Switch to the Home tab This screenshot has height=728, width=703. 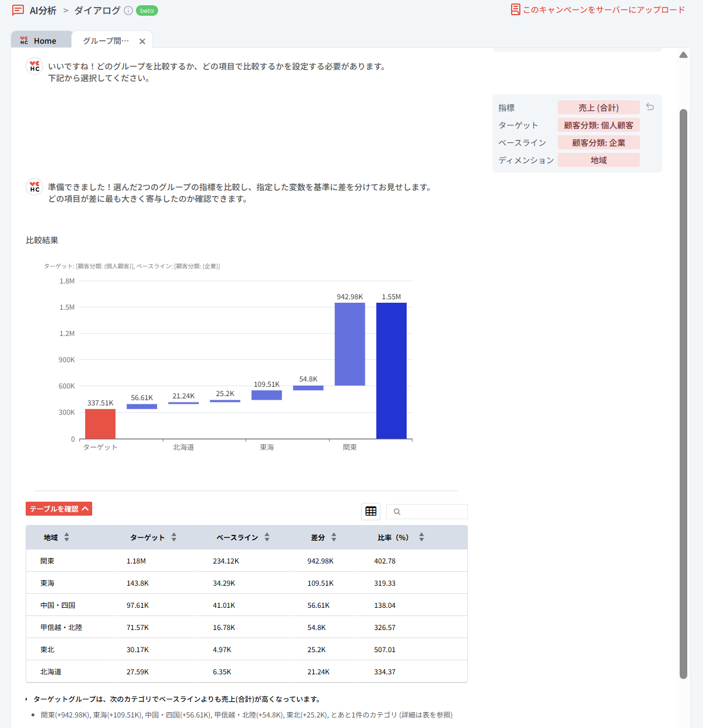(x=41, y=41)
